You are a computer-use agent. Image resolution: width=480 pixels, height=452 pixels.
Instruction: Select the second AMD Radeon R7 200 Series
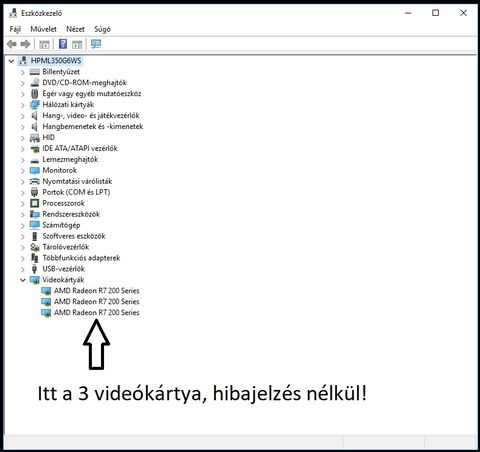[x=97, y=302]
